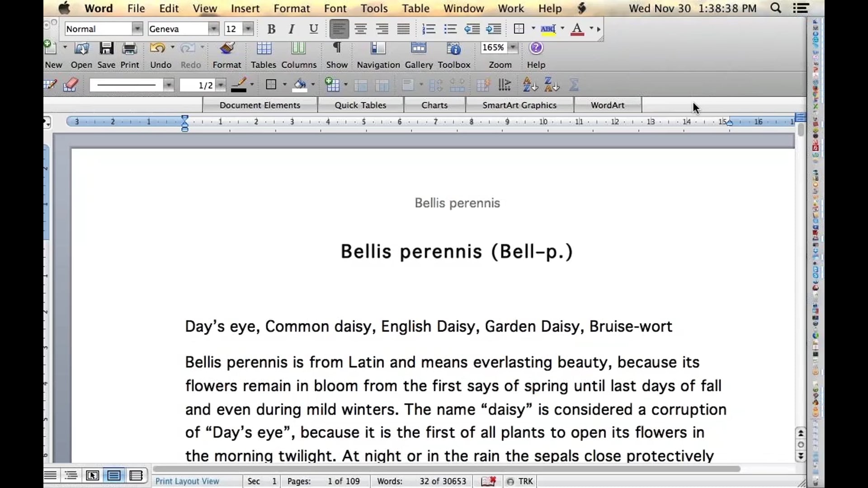Image resolution: width=868 pixels, height=488 pixels.
Task: Open the 165% zoom dropdown
Action: 513,47
